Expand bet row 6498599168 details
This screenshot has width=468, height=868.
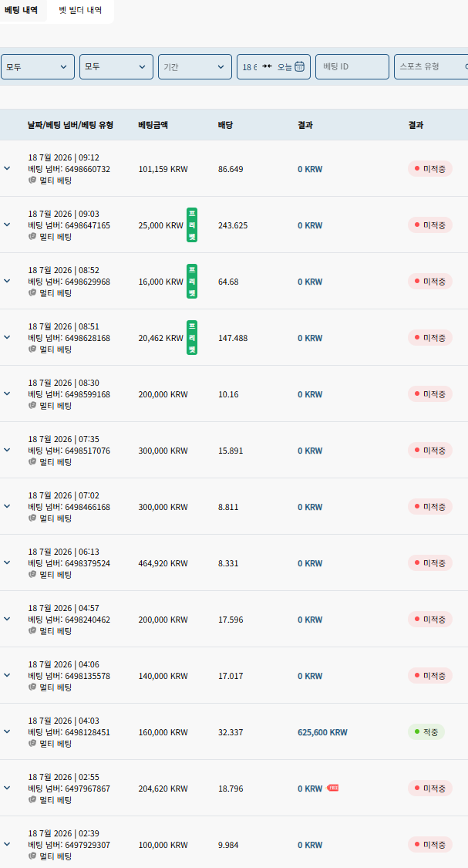coord(7,393)
